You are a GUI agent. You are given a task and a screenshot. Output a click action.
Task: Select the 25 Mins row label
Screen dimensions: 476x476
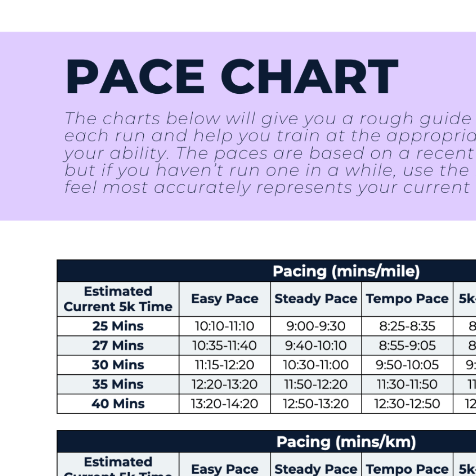(118, 327)
